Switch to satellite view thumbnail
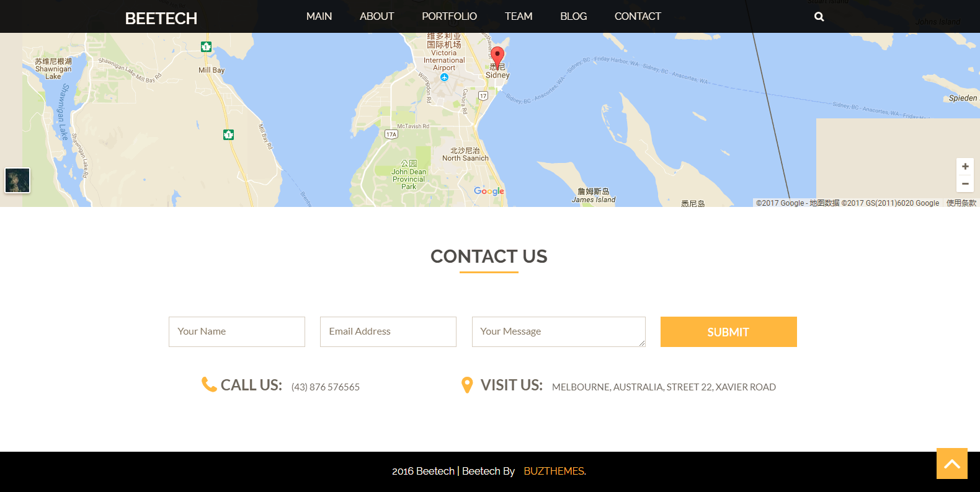The width and height of the screenshot is (980, 492). point(17,180)
